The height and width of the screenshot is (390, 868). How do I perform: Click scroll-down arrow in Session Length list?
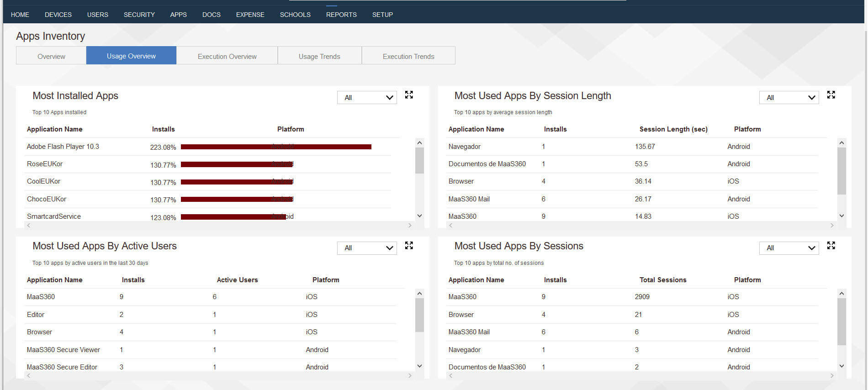pos(842,216)
